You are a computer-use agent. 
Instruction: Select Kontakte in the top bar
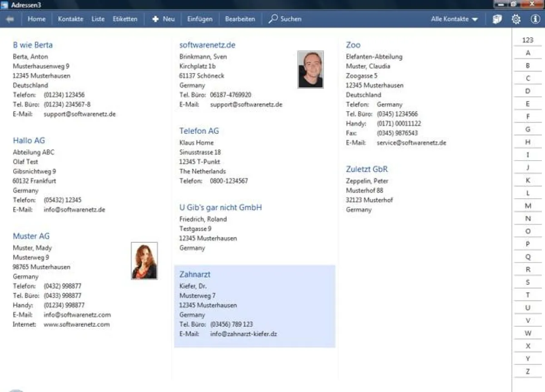point(70,19)
